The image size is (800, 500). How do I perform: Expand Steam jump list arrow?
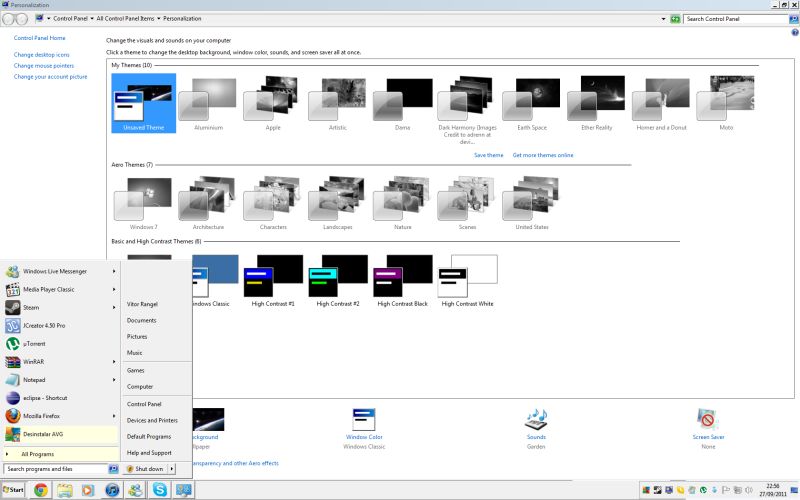(114, 308)
